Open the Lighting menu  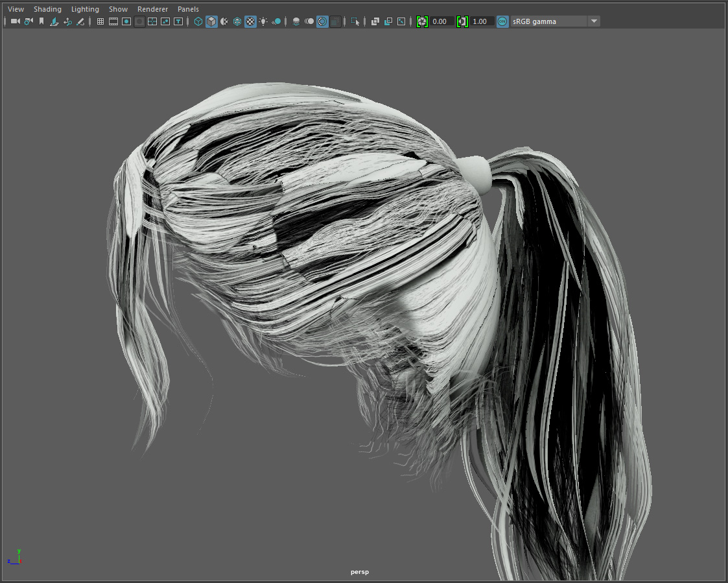coord(85,9)
